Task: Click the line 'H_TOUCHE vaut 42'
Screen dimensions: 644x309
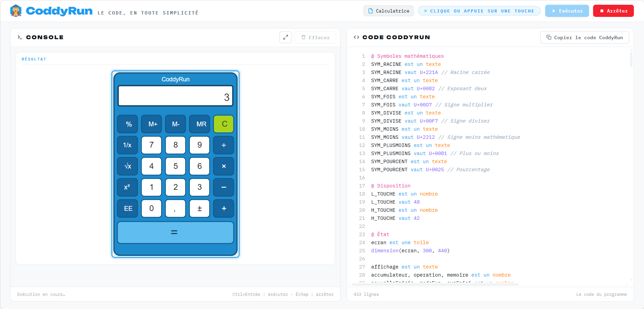Action: click(395, 218)
